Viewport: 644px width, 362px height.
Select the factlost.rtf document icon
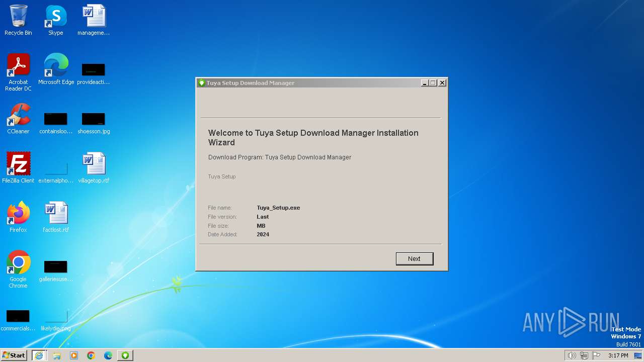click(56, 217)
